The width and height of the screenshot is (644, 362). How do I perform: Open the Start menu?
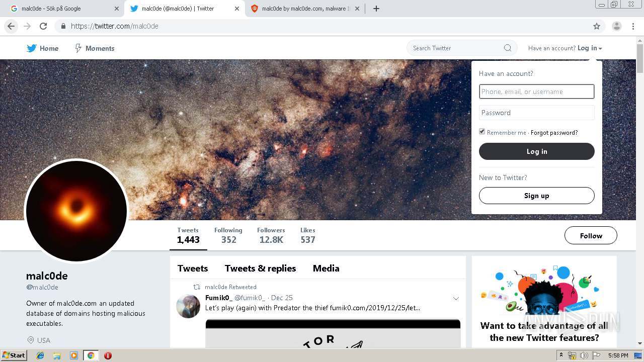pos(14,355)
